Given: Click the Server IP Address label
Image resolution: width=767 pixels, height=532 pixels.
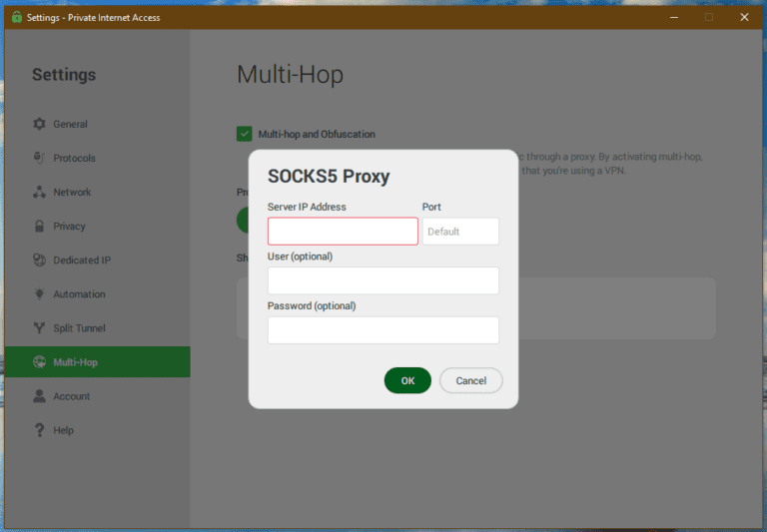Looking at the screenshot, I should [307, 207].
